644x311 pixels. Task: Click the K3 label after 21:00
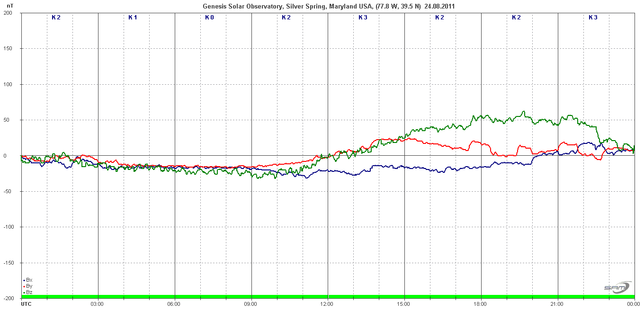593,18
